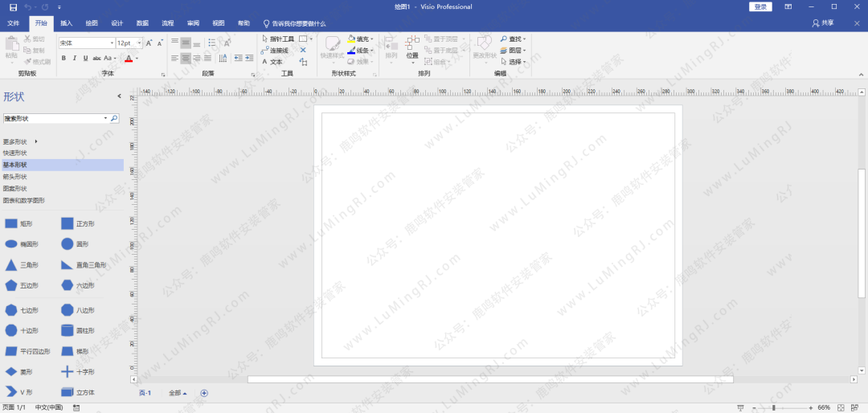Switch to the Insert (插入) tab
The image size is (868, 413).
click(x=66, y=23)
